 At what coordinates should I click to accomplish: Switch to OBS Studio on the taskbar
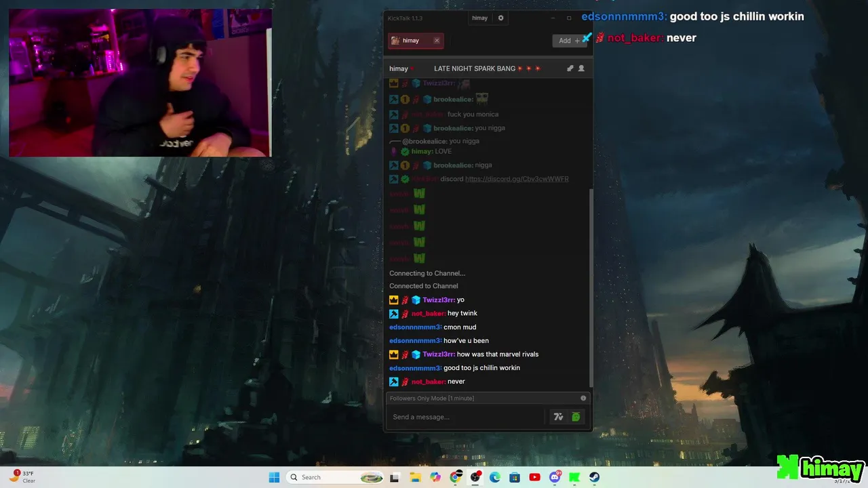(x=475, y=477)
